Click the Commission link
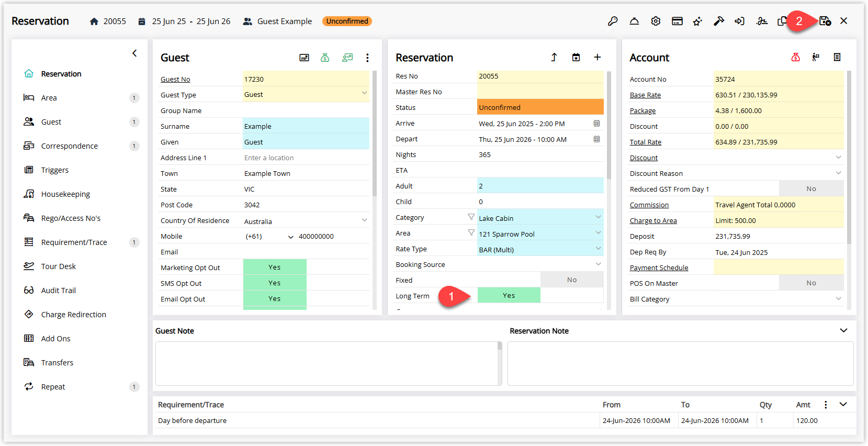Image resolution: width=868 pixels, height=446 pixels. (x=649, y=205)
